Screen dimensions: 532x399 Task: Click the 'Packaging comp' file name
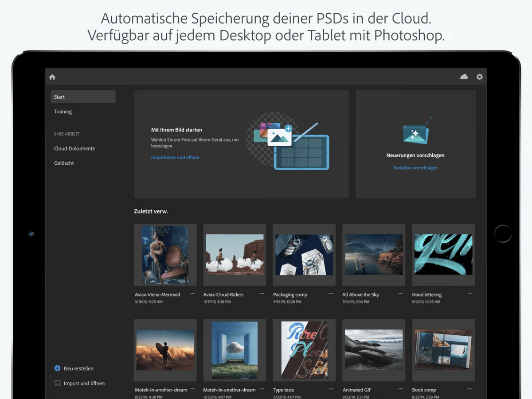(x=290, y=294)
